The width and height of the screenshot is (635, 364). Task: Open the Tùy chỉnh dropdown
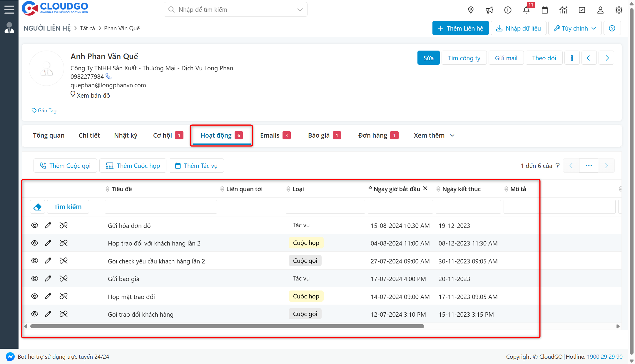pos(575,28)
